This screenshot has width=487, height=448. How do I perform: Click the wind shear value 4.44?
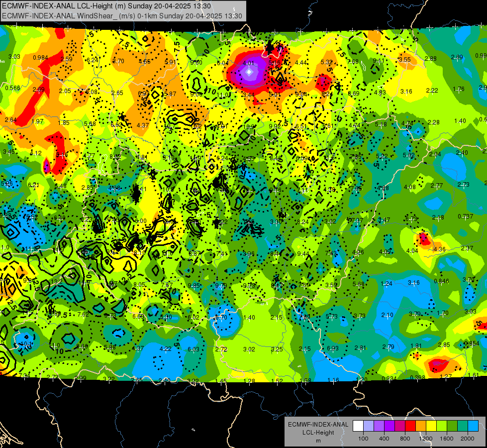click(x=300, y=63)
